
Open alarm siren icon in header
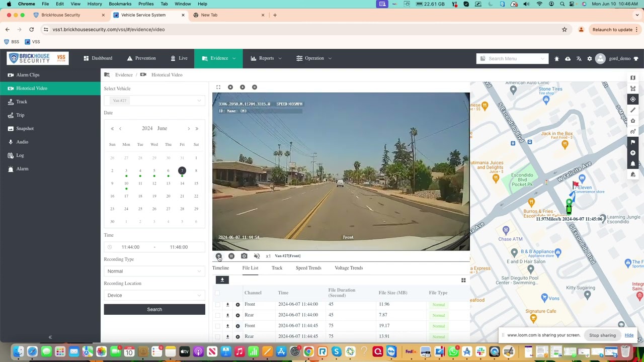[x=556, y=59]
